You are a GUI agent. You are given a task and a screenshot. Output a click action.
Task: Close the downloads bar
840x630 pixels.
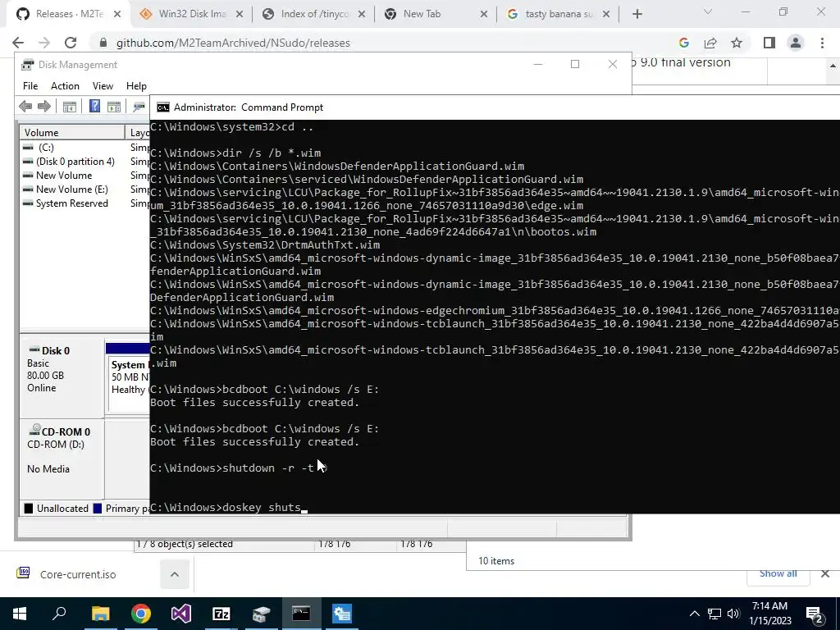(825, 573)
